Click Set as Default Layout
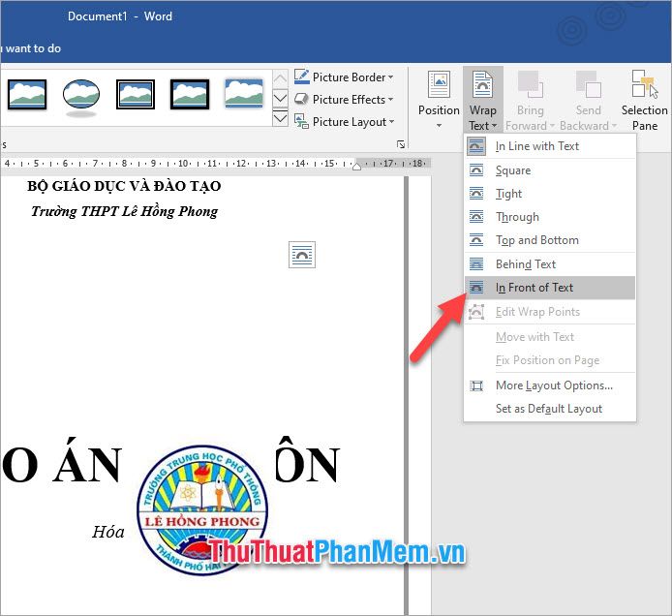 tap(549, 409)
